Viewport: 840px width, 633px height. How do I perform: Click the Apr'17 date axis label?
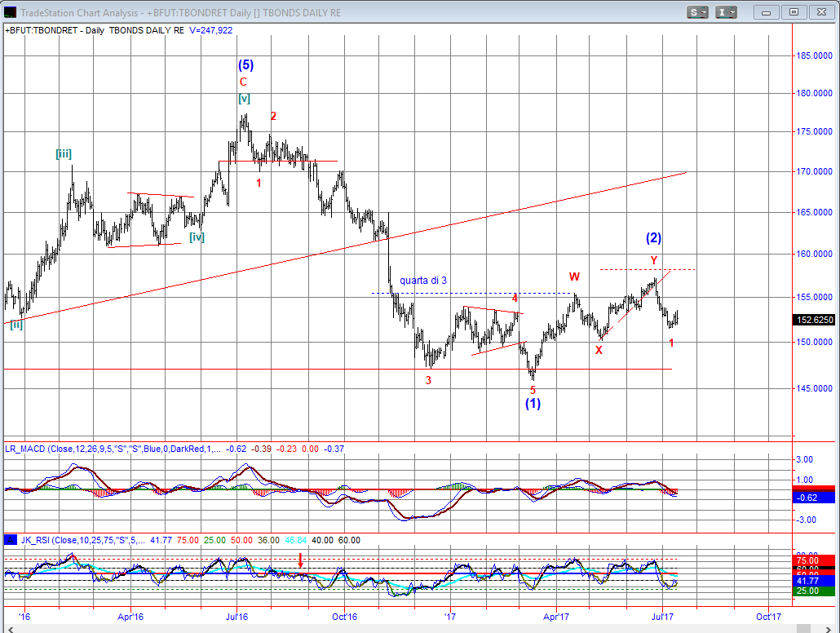click(x=556, y=617)
